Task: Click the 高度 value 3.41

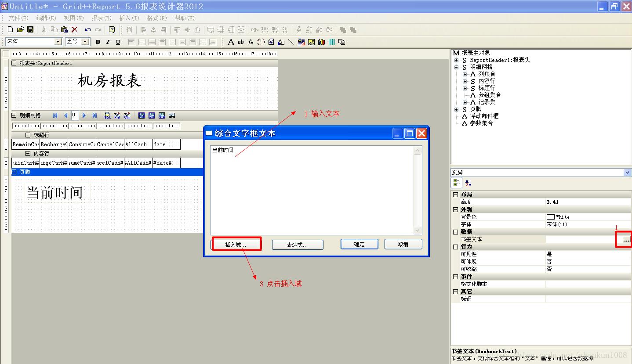Action: 588,202
